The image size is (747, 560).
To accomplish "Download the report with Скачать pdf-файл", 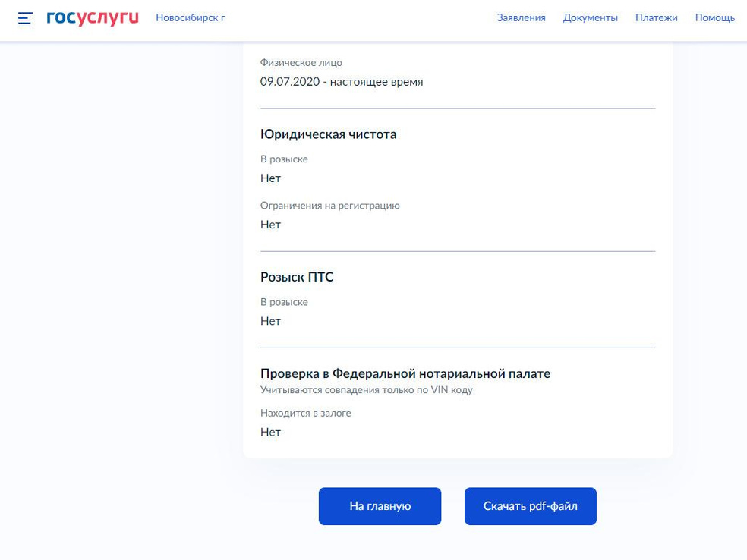I will pyautogui.click(x=530, y=506).
